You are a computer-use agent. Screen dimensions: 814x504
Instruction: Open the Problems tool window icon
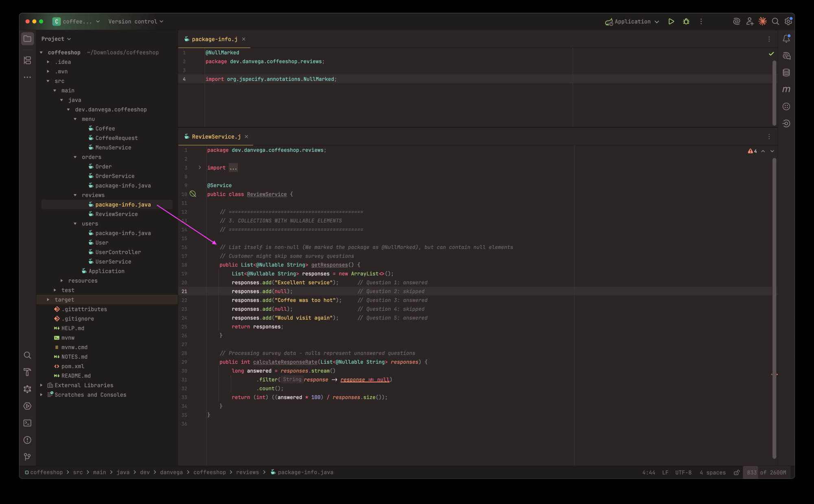[x=27, y=440]
